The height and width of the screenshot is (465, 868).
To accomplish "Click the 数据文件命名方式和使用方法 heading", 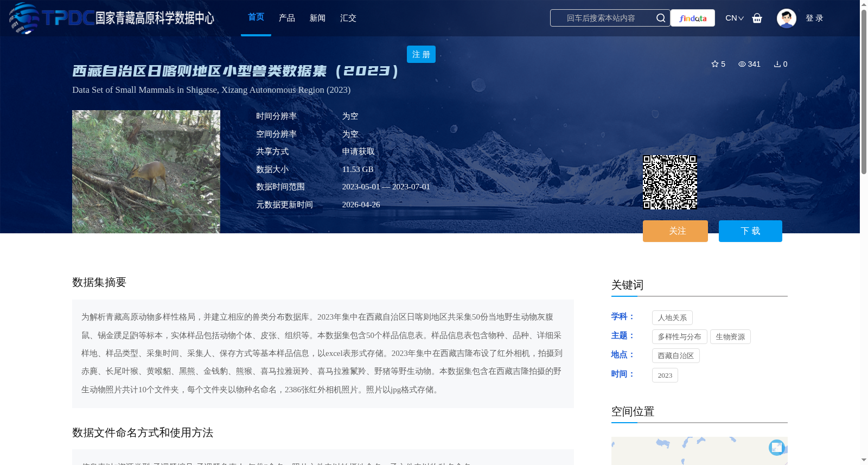I will [x=143, y=432].
